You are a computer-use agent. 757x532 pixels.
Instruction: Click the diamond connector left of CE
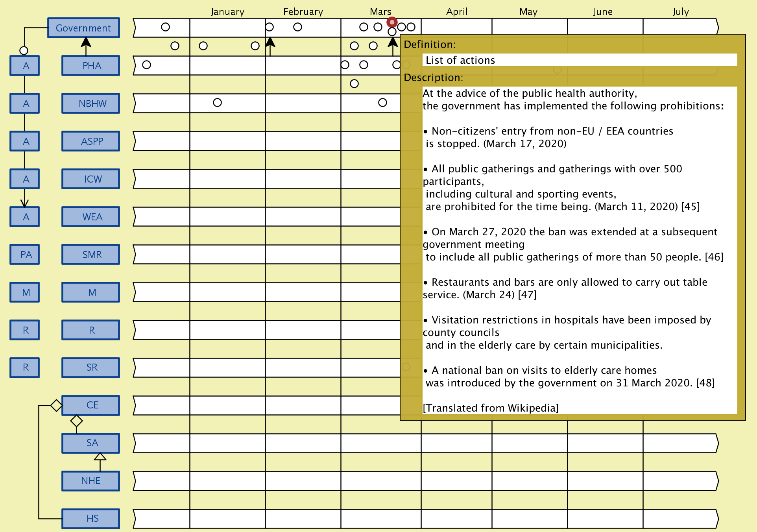pyautogui.click(x=56, y=405)
